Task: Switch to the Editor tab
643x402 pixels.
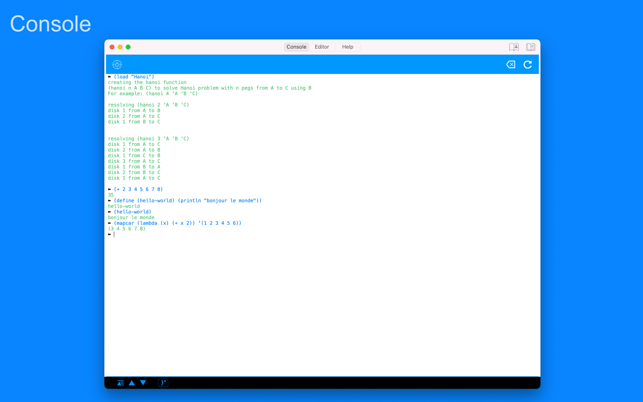Action: coord(322,47)
